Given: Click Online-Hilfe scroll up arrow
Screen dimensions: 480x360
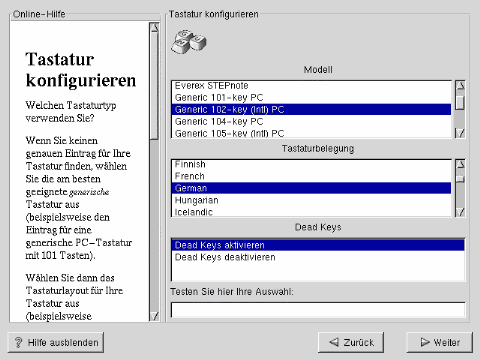Looking at the screenshot, I should (x=154, y=27).
